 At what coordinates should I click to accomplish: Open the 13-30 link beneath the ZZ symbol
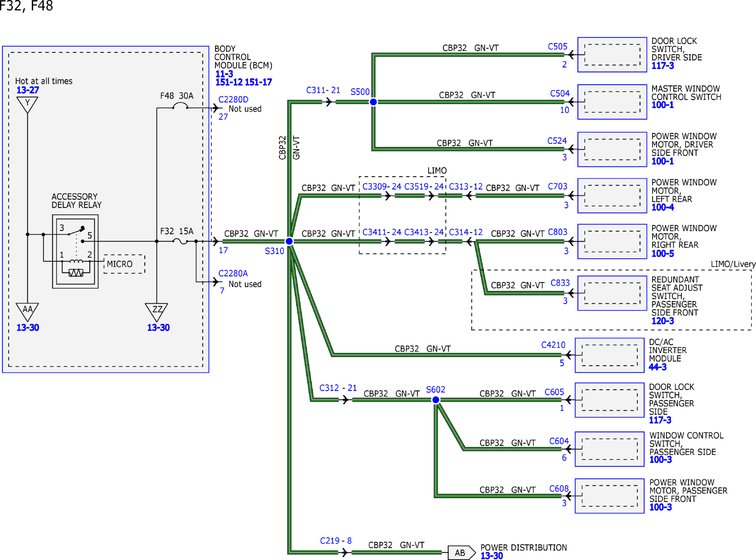coord(158,328)
